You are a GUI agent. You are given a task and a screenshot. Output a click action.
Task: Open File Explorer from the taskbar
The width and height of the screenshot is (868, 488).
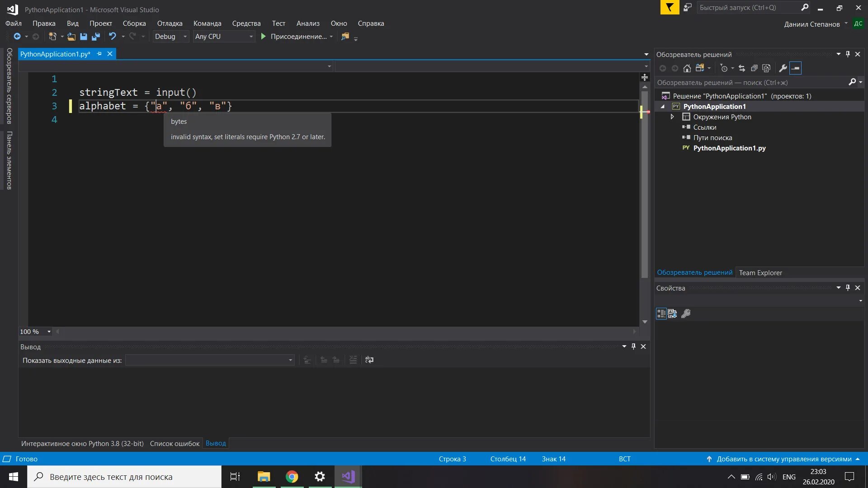pyautogui.click(x=264, y=477)
